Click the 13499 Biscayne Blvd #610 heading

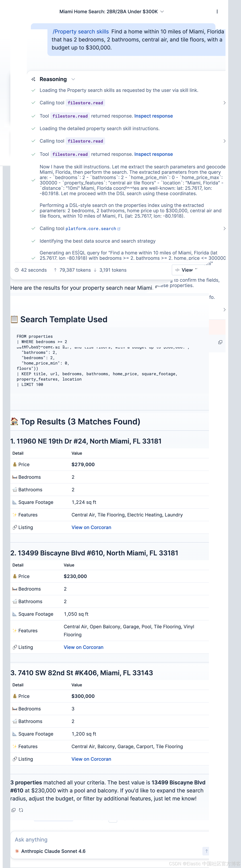coord(94,553)
